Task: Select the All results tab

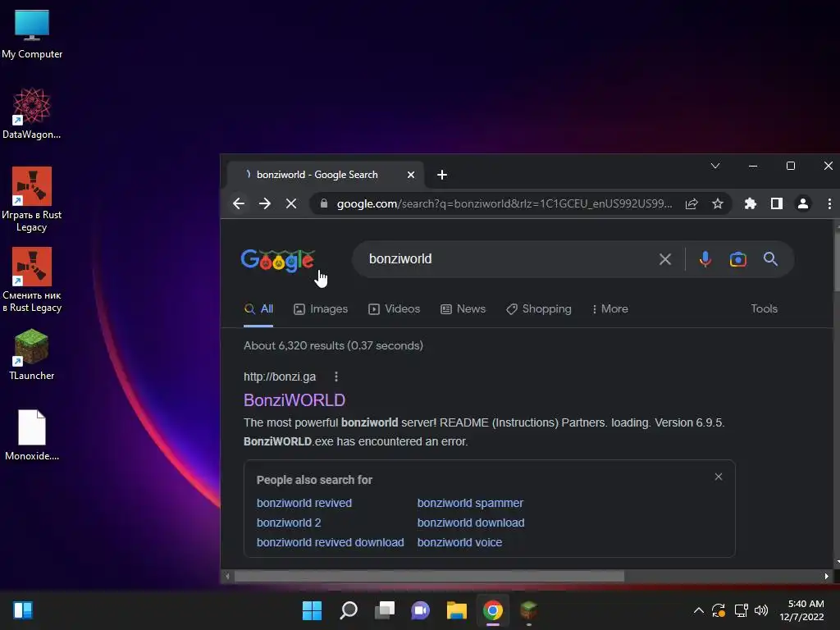Action: pos(258,309)
